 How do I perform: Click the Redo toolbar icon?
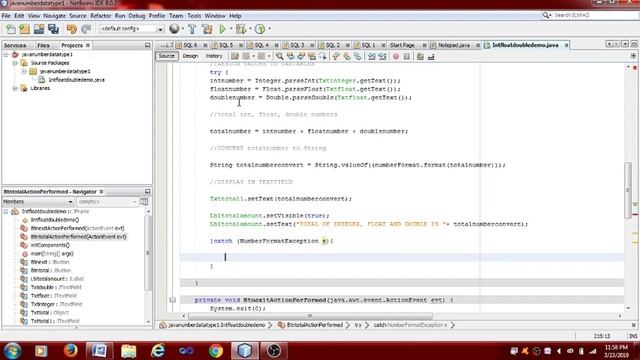click(86, 29)
